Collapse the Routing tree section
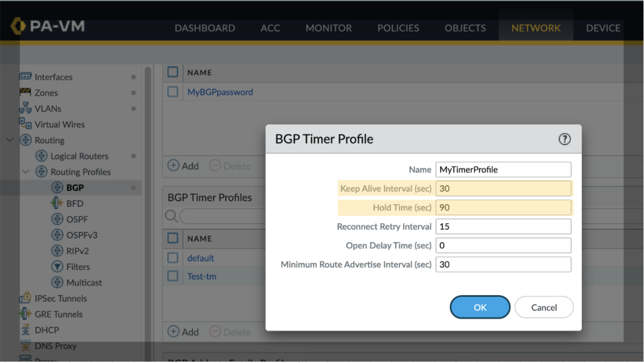The height and width of the screenshot is (363, 644). click(x=10, y=140)
